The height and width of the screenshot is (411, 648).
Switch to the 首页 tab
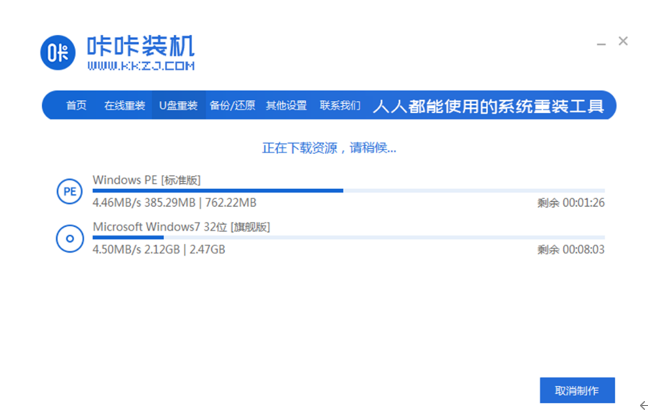pos(76,106)
